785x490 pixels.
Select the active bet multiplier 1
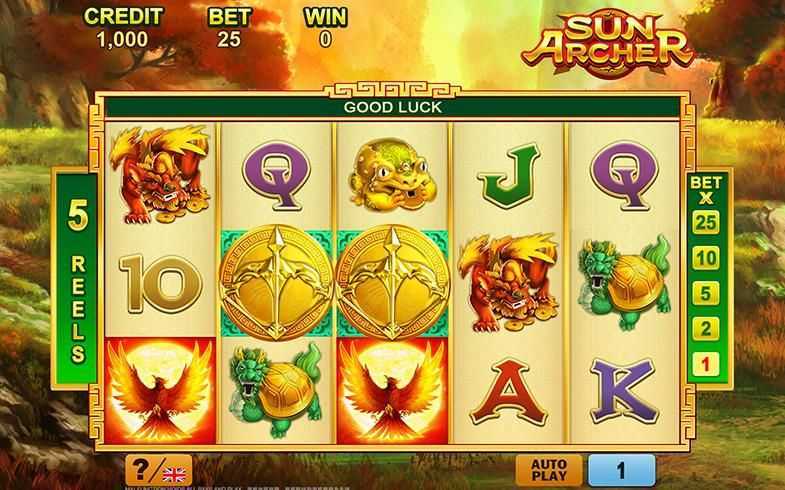click(705, 364)
